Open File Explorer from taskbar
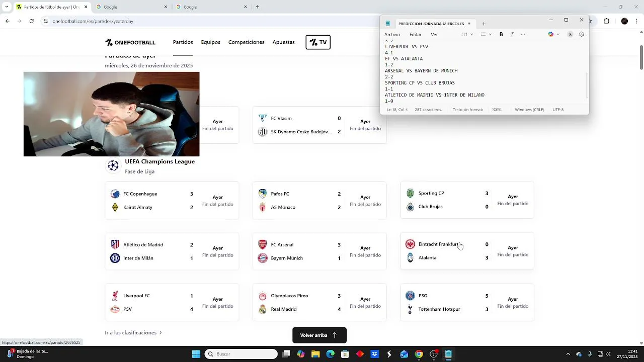 point(315,354)
